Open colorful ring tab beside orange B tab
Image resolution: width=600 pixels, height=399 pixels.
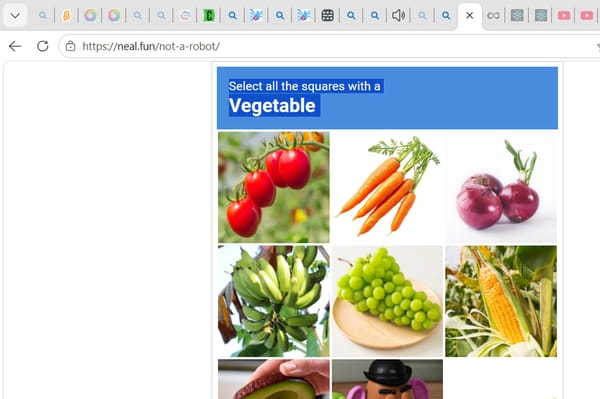pyautogui.click(x=90, y=16)
